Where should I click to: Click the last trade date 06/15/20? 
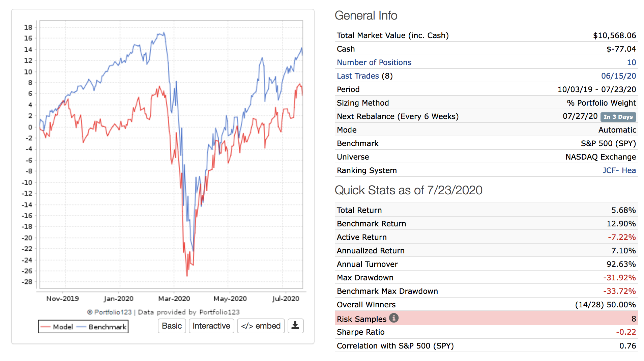coord(618,76)
